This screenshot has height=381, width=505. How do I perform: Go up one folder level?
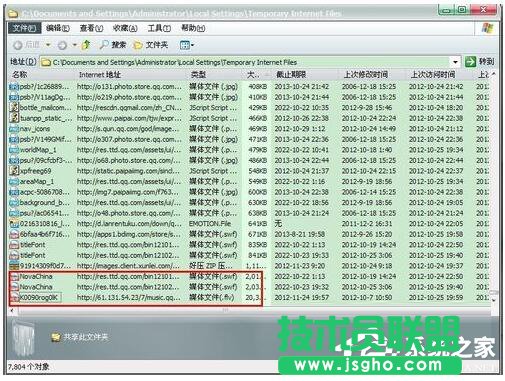tap(86, 45)
